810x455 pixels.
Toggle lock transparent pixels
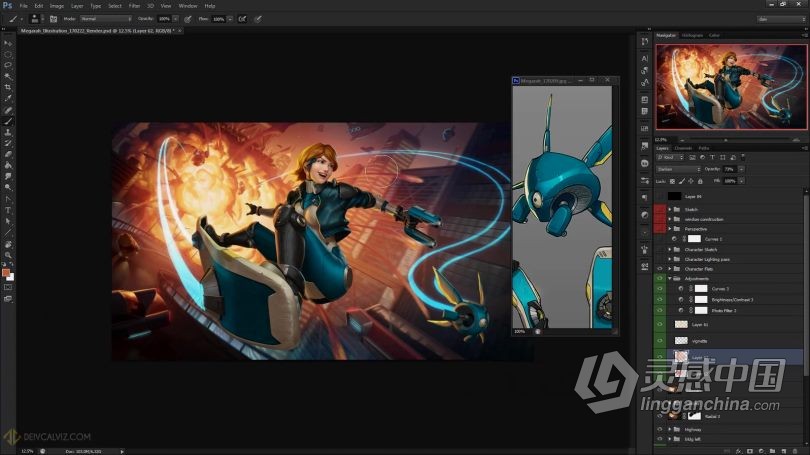coord(672,181)
